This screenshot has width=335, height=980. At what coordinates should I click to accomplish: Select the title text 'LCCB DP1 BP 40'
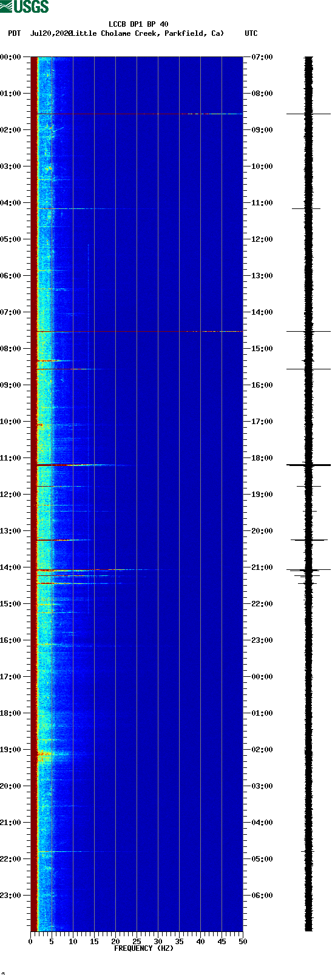coord(138,25)
